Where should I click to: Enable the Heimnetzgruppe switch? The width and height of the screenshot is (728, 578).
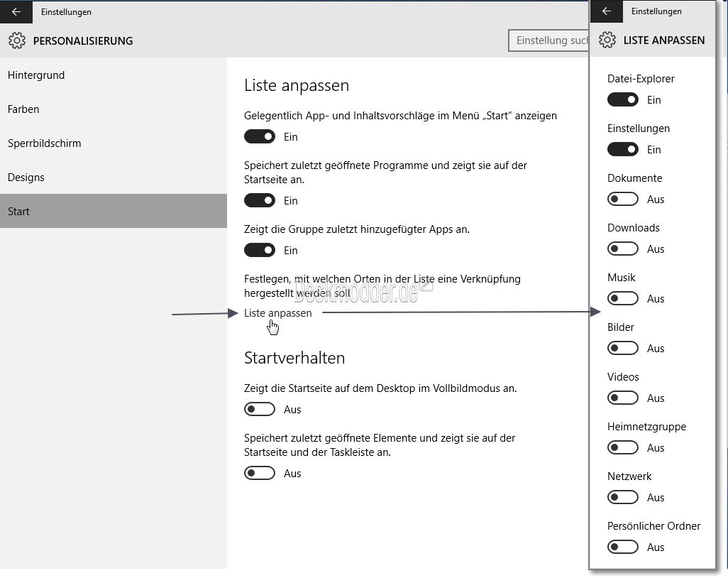[x=622, y=447]
